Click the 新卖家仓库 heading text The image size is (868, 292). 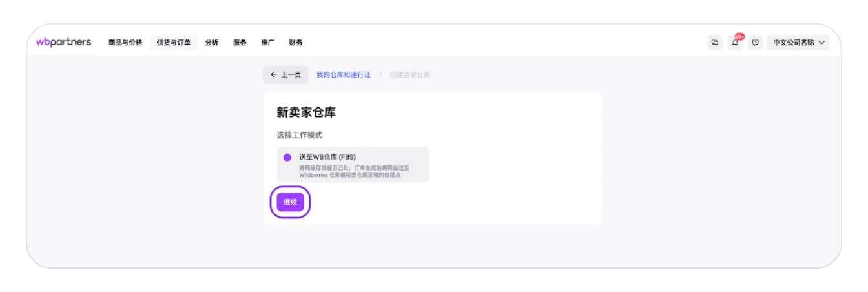[306, 112]
